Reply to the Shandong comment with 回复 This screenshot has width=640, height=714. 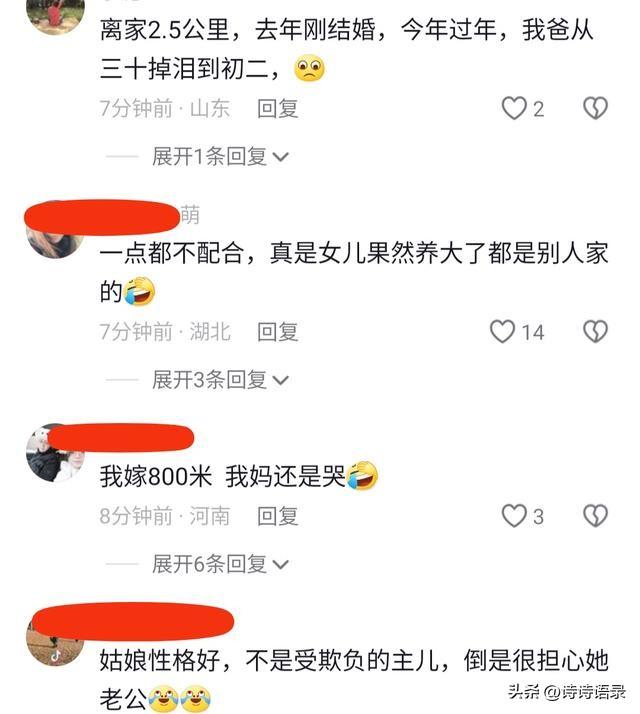pyautogui.click(x=278, y=109)
